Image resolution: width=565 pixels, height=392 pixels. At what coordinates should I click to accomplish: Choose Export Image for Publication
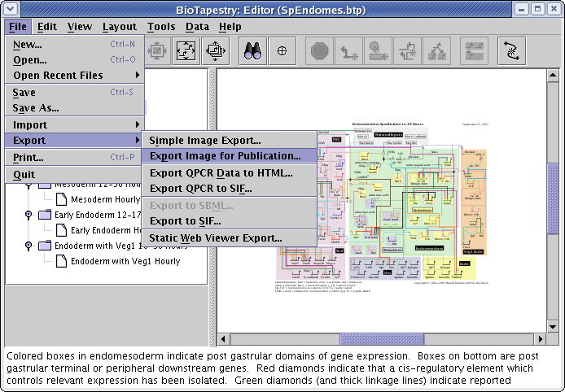(x=226, y=155)
